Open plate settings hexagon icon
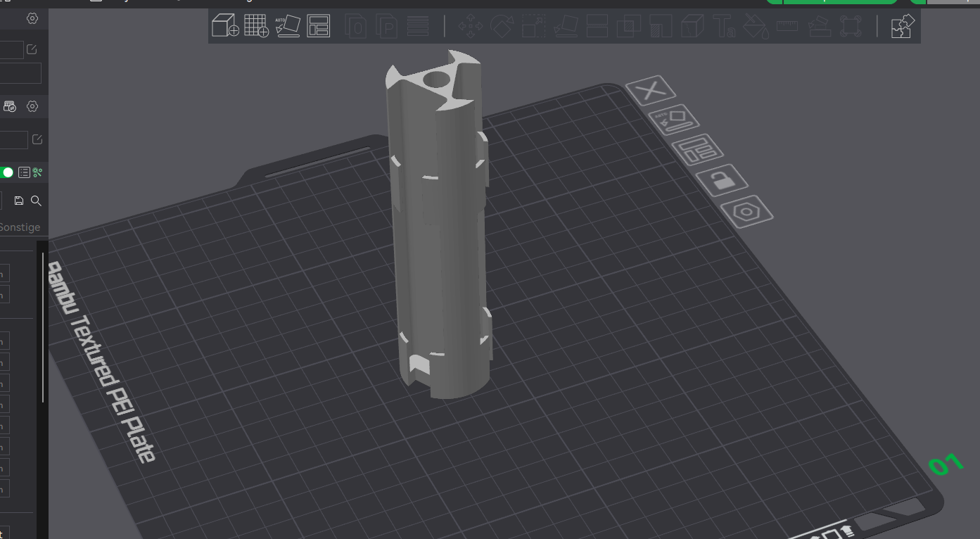 [x=746, y=211]
